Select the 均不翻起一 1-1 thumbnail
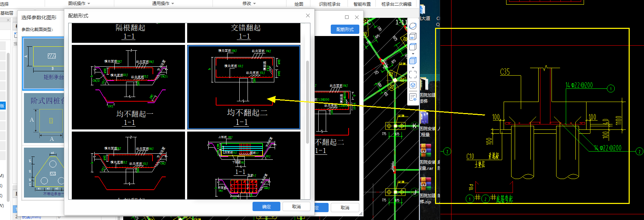Image resolution: width=644 pixels, height=220 pixels. tap(129, 87)
